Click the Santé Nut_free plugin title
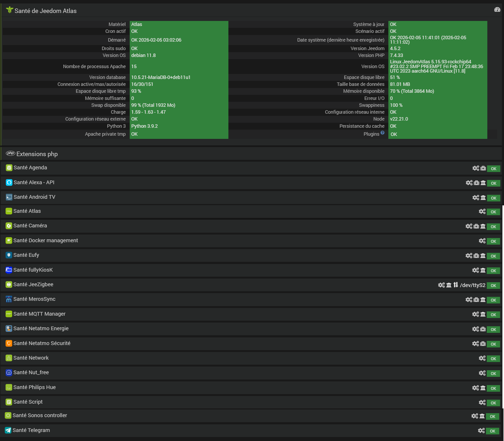Viewport: 504px width, 441px height. [x=31, y=372]
